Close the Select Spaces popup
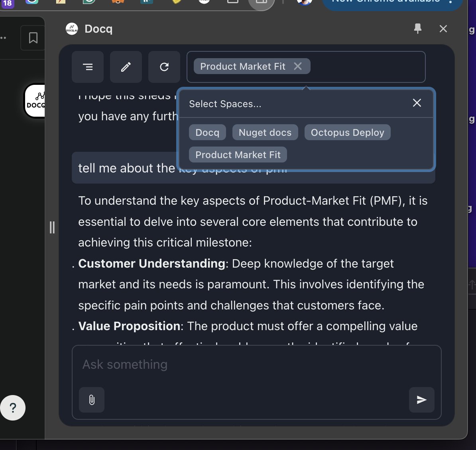The width and height of the screenshot is (476, 450). coord(417,103)
